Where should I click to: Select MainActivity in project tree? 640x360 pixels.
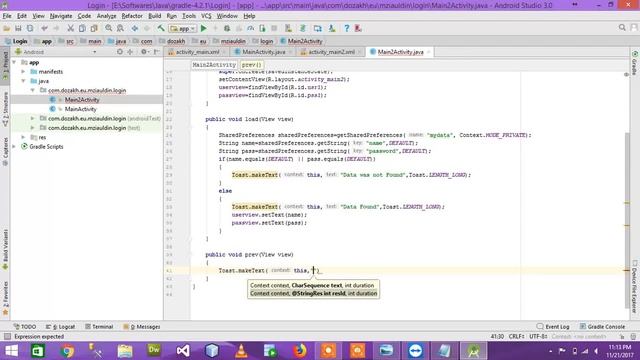[80, 109]
